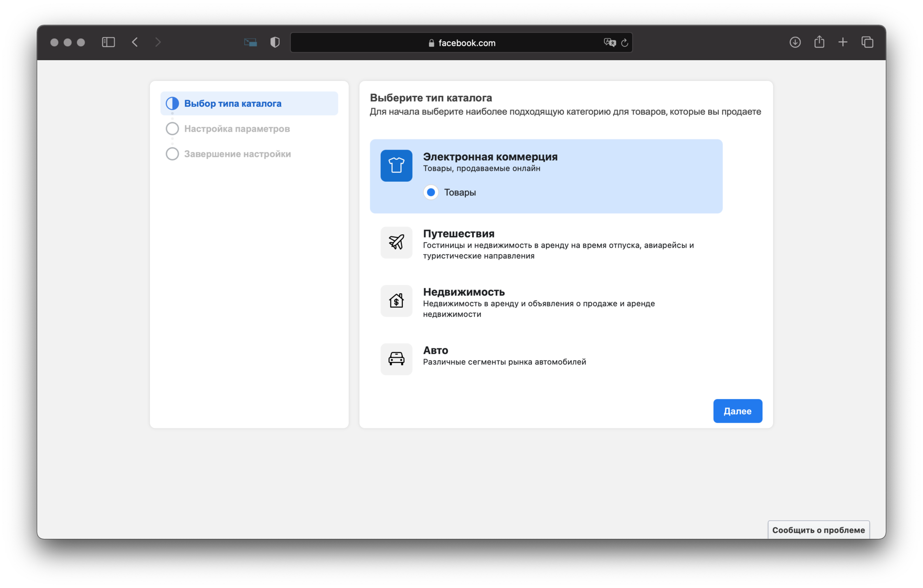923x588 pixels.
Task: Open a new tab with plus icon
Action: coord(843,42)
